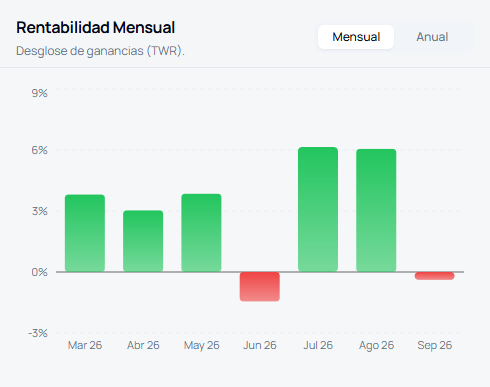The height and width of the screenshot is (387, 490).
Task: Click the 'Sep 26' month label
Action: coord(435,345)
